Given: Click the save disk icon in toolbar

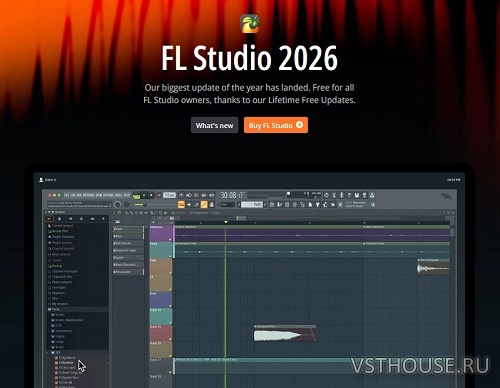Looking at the screenshot, I should 357,195.
